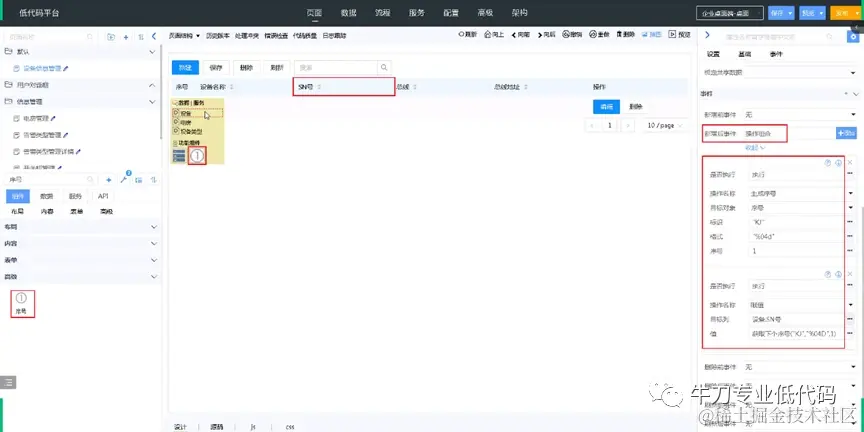864x432 pixels.
Task: Open dropdown arrow beside blue 保存 button
Action: 791,13
